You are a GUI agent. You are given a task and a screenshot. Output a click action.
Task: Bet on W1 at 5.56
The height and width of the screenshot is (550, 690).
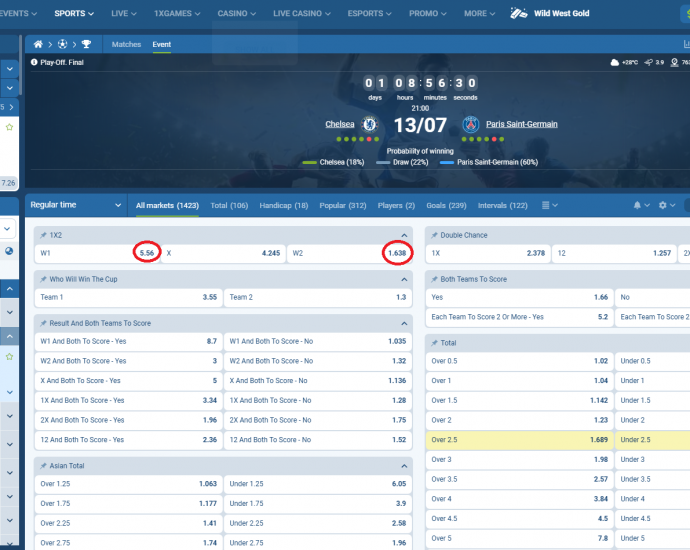click(x=97, y=253)
